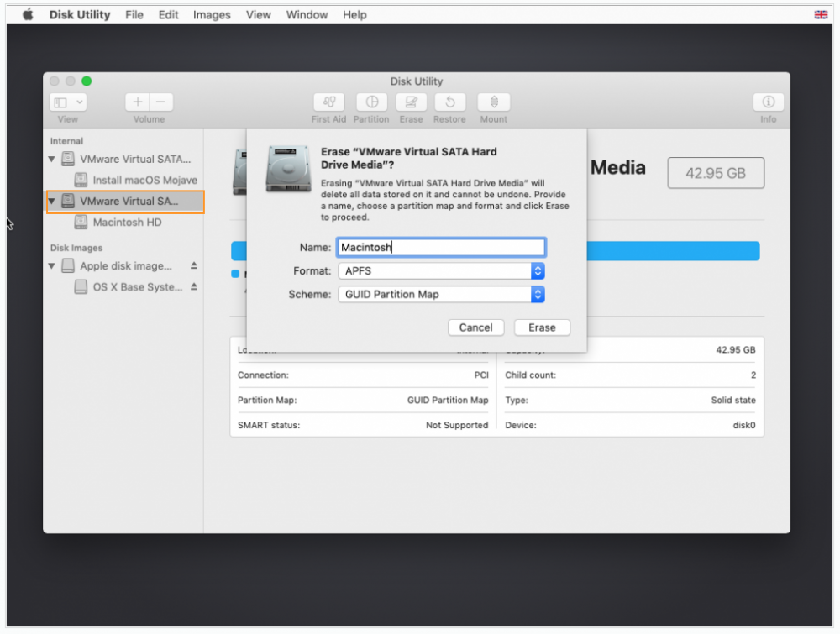Select OS X Base System volume
This screenshot has width=840, height=634.
coord(138,287)
